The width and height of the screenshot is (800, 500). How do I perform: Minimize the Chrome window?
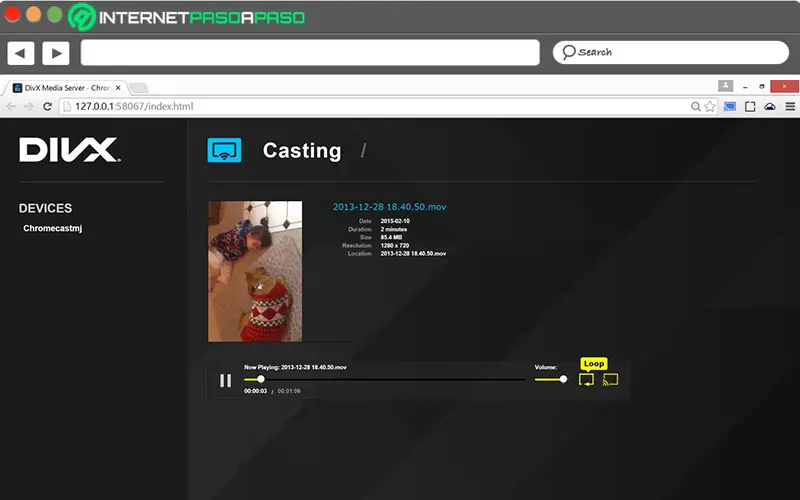click(x=745, y=87)
